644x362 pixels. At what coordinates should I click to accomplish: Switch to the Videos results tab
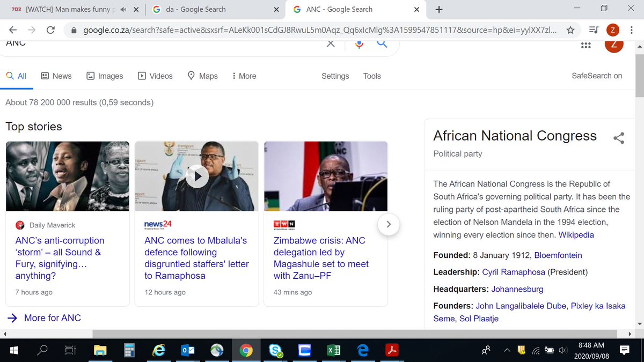[x=155, y=76]
